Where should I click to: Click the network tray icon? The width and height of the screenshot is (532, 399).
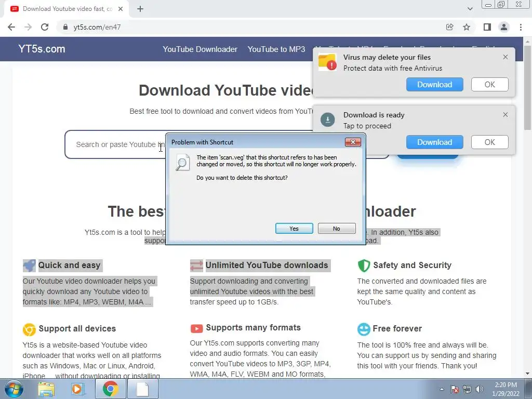click(x=467, y=389)
